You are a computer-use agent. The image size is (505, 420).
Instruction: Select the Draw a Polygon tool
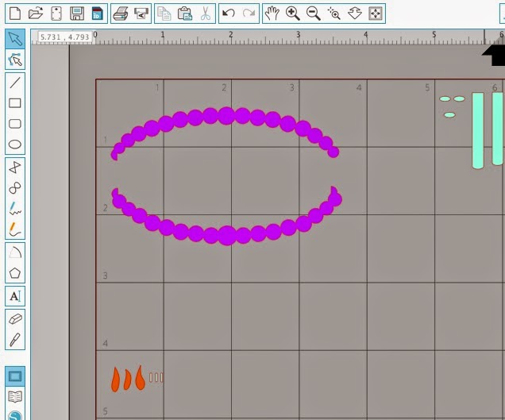(x=15, y=168)
